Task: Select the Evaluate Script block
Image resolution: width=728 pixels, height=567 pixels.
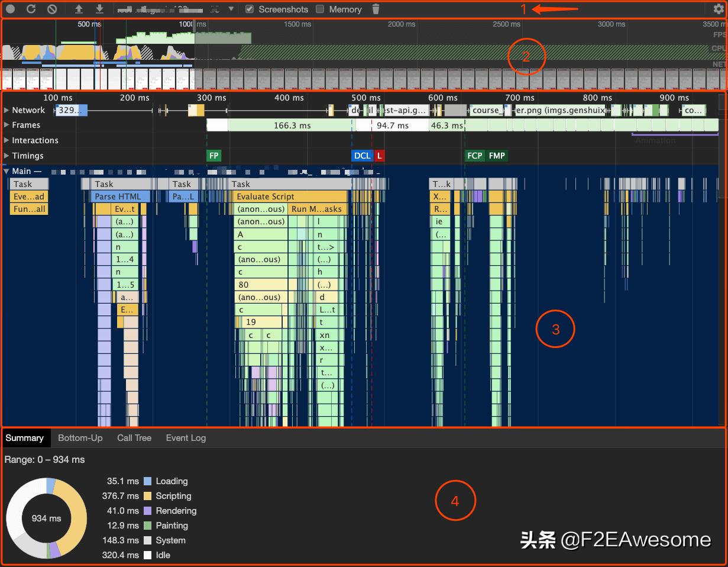Action: point(290,196)
